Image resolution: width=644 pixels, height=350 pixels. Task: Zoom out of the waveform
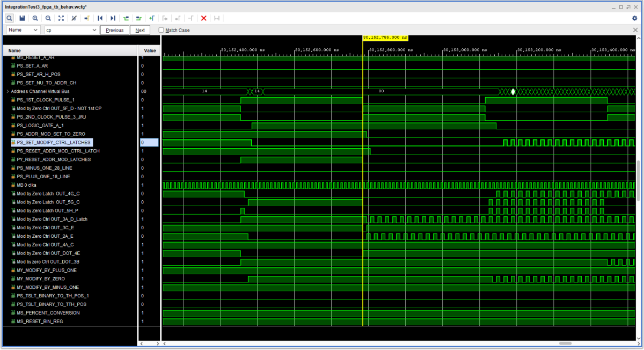point(48,18)
